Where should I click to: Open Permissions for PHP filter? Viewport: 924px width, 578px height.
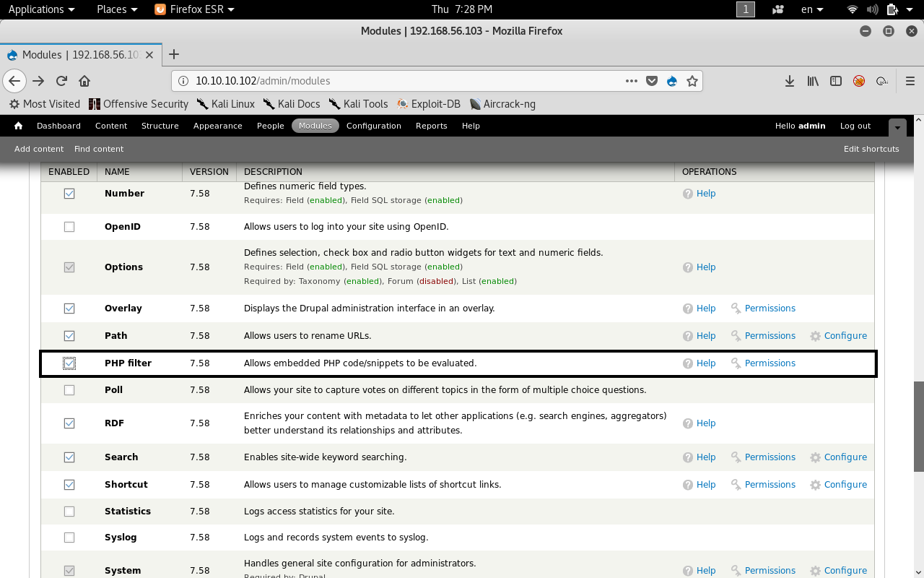tap(770, 363)
